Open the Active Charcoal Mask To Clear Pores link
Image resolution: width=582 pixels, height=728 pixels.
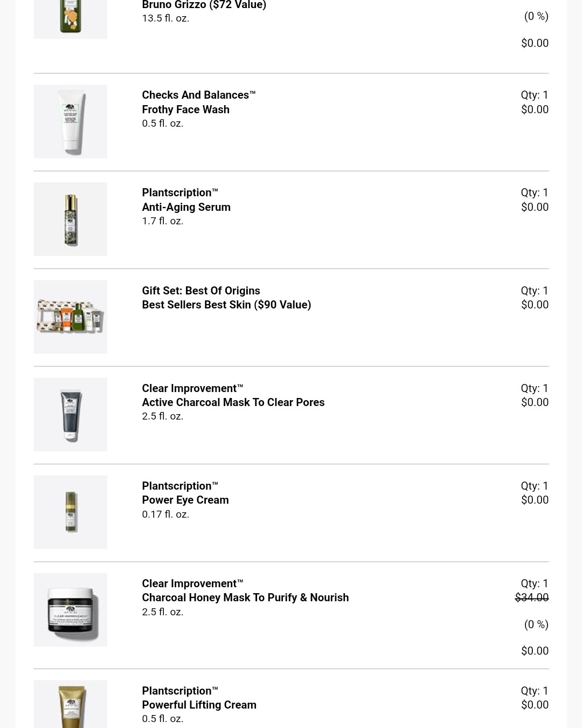233,395
